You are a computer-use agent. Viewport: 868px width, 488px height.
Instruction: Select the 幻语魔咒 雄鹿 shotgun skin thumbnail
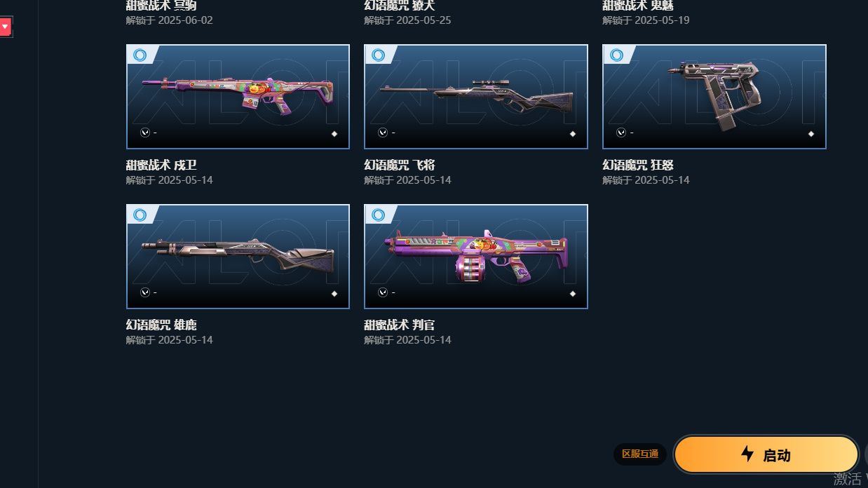coord(238,257)
